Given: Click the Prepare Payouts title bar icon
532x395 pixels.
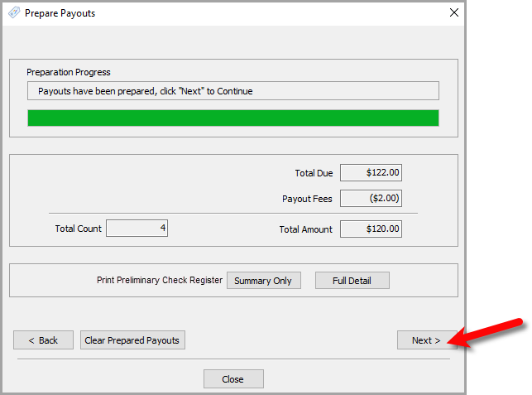Looking at the screenshot, I should click(x=14, y=13).
